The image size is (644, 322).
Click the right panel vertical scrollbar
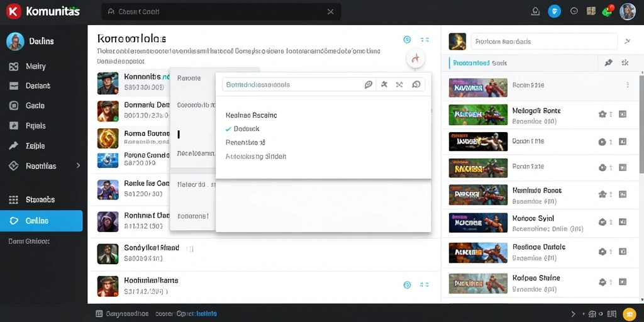coord(641,123)
